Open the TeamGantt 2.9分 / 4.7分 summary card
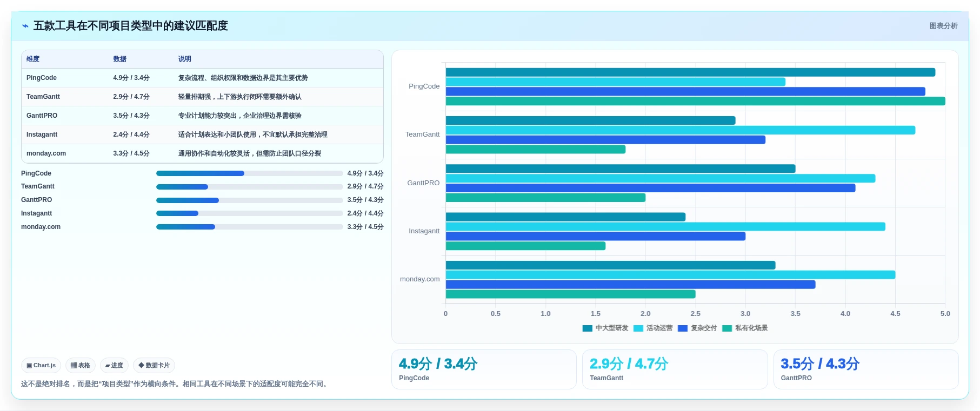This screenshot has height=411, width=980. [675, 369]
